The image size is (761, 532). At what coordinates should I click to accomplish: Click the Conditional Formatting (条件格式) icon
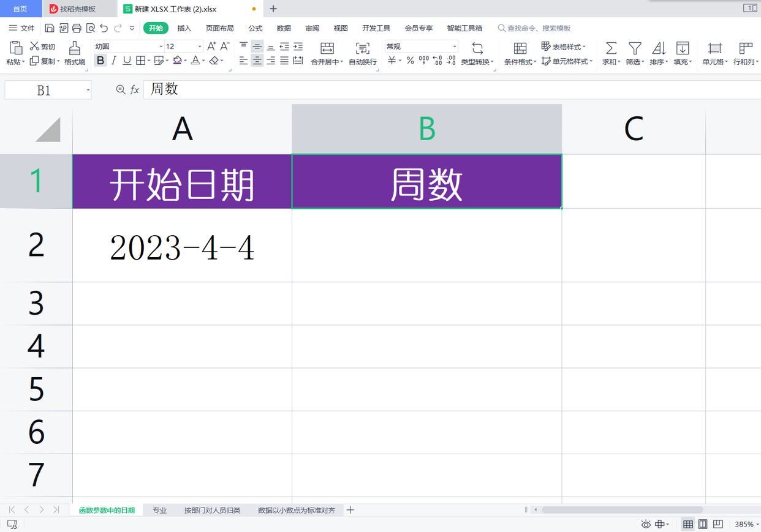click(520, 48)
